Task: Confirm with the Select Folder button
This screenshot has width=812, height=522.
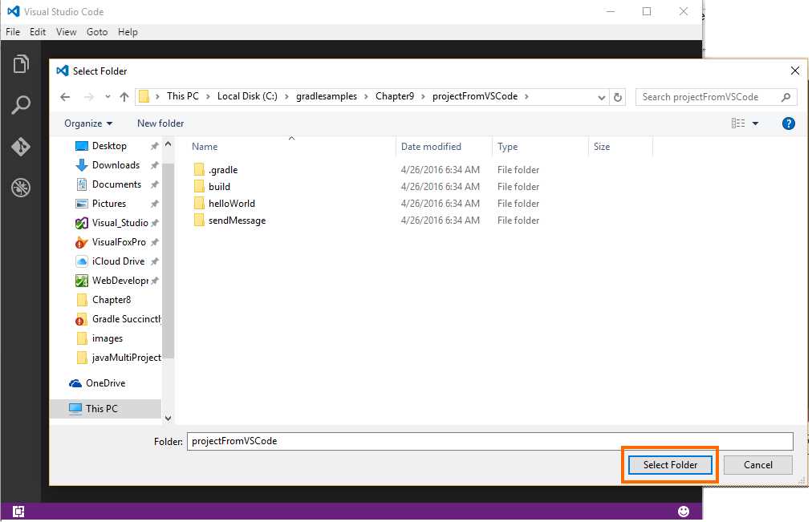Action: 669,464
